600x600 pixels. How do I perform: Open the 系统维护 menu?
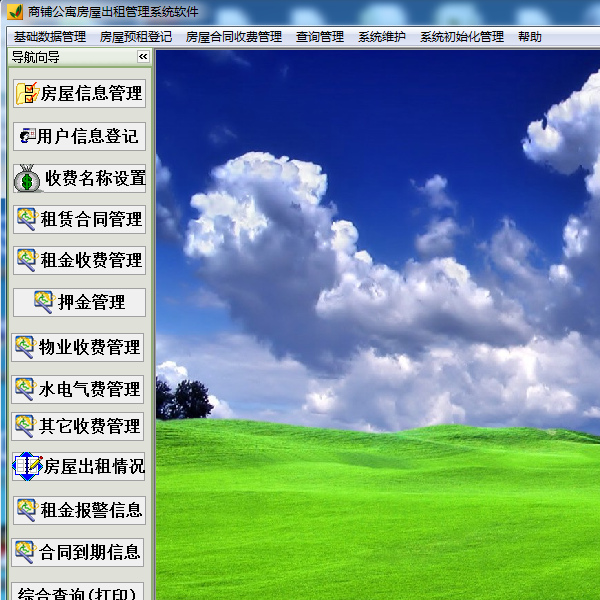pyautogui.click(x=382, y=37)
